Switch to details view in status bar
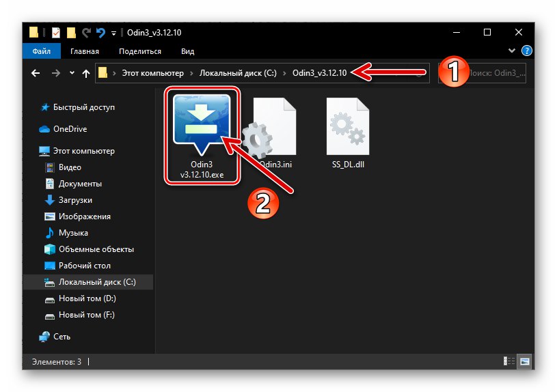The height and width of the screenshot is (392, 557). (x=509, y=361)
